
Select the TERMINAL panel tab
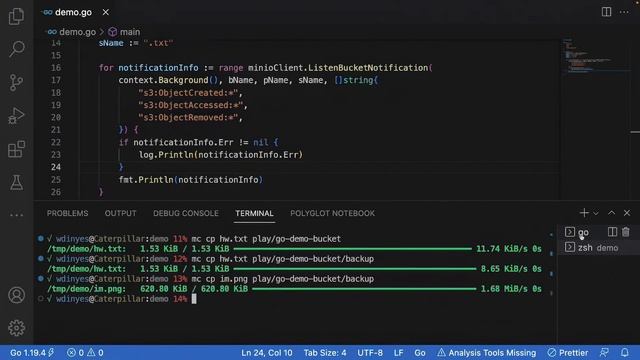[254, 213]
